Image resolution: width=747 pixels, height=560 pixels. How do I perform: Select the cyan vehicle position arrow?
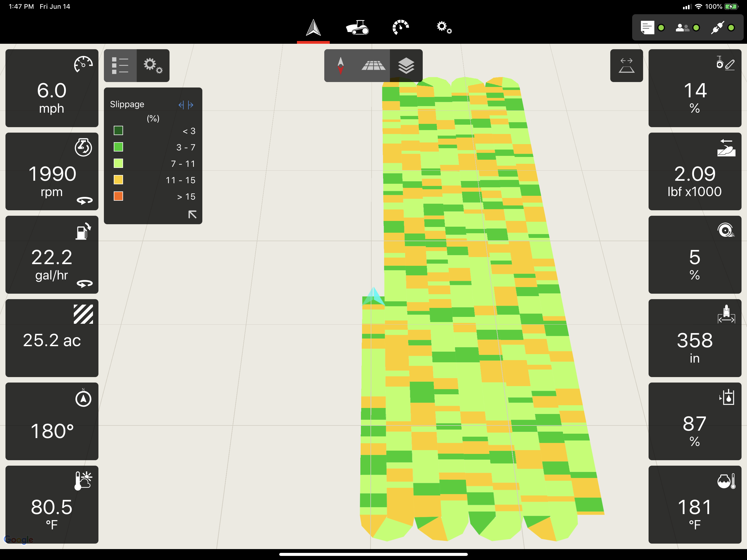pyautogui.click(x=373, y=297)
